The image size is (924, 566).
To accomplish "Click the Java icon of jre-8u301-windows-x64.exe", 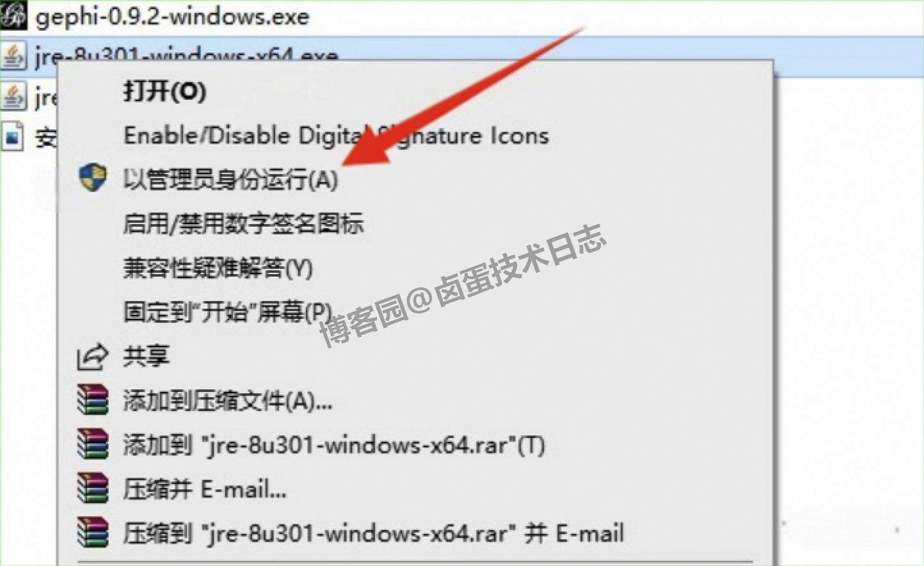I will 13,55.
